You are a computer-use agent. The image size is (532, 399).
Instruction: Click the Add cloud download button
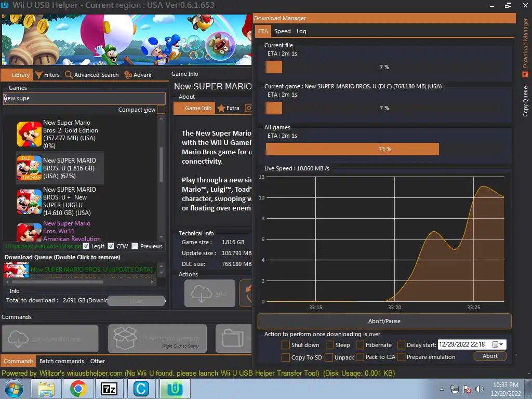click(210, 293)
